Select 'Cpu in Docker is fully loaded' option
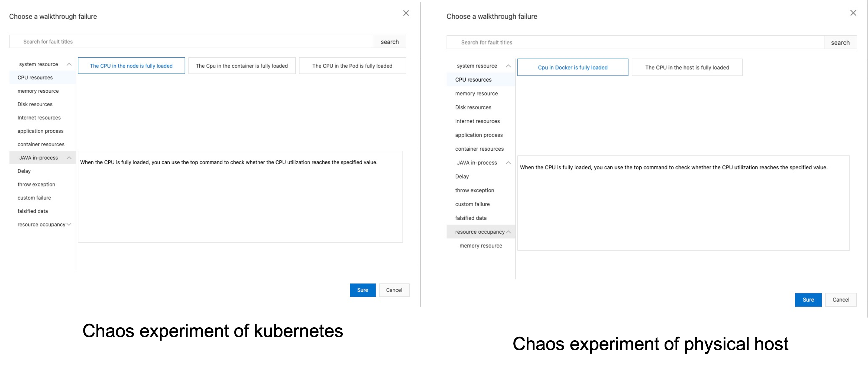The height and width of the screenshot is (365, 868). click(572, 67)
